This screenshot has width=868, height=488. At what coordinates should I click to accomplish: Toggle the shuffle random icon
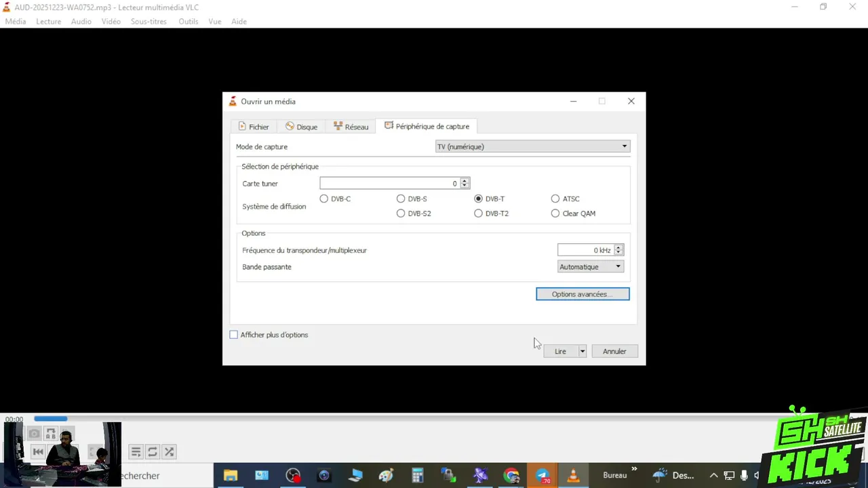coord(170,451)
